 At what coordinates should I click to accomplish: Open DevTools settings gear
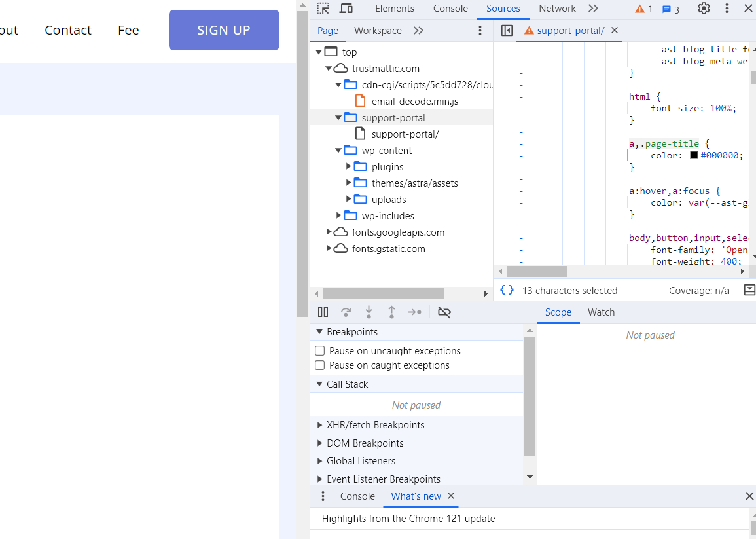tap(704, 9)
